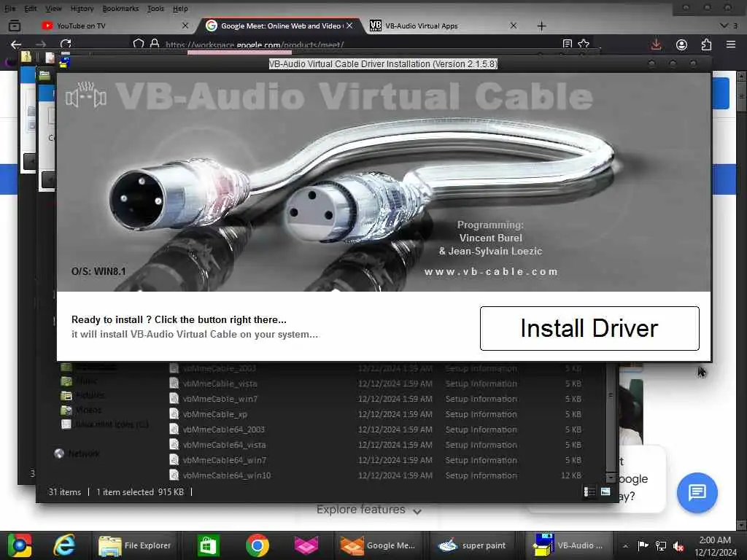Open the Action Center flag icon

click(x=643, y=545)
